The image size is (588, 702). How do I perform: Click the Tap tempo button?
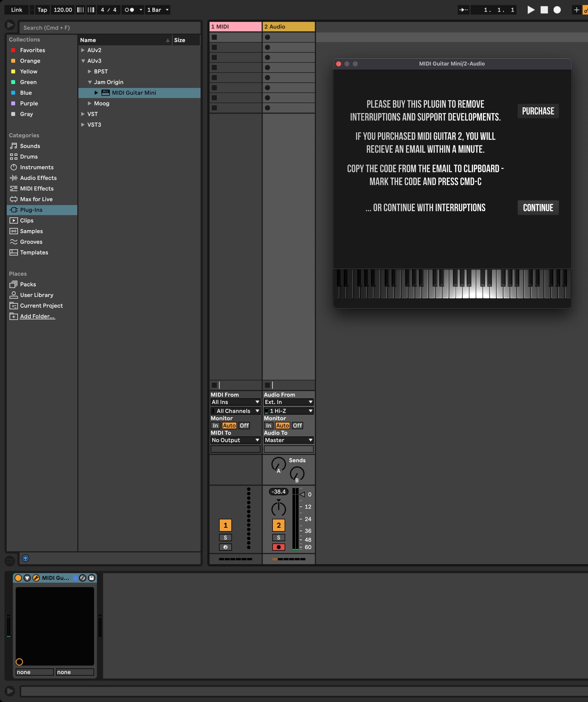pos(42,10)
